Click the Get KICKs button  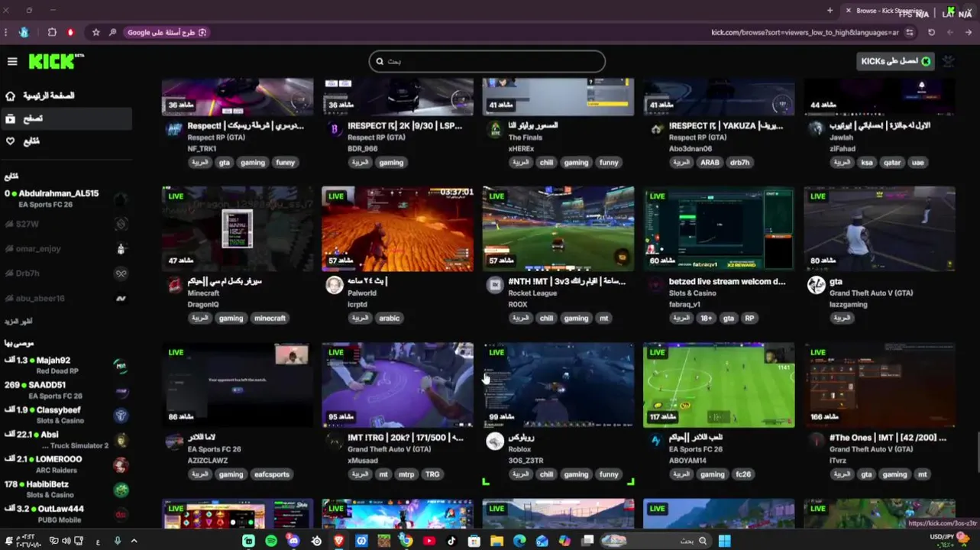pyautogui.click(x=895, y=61)
